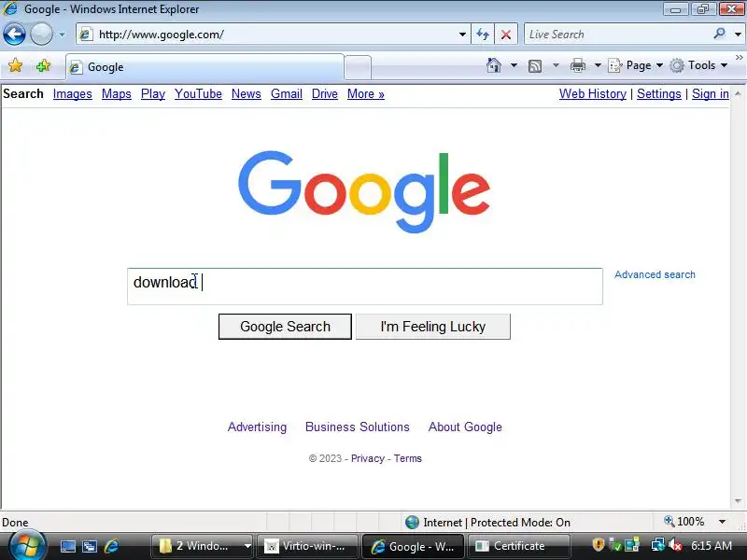Open the Page menu

pos(636,65)
